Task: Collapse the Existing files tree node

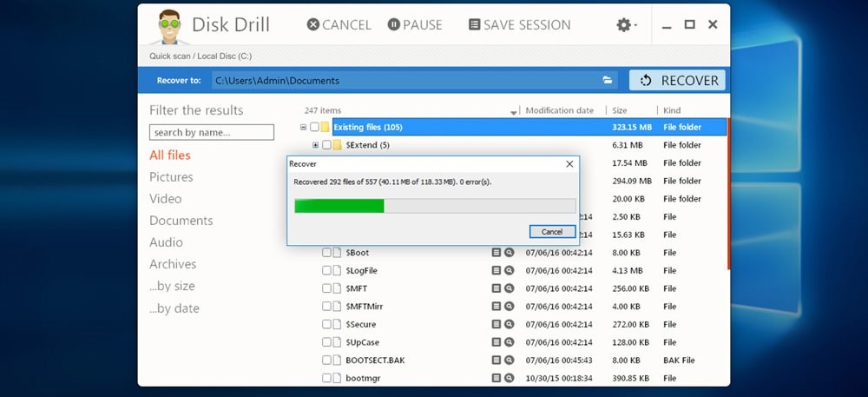Action: click(x=303, y=128)
